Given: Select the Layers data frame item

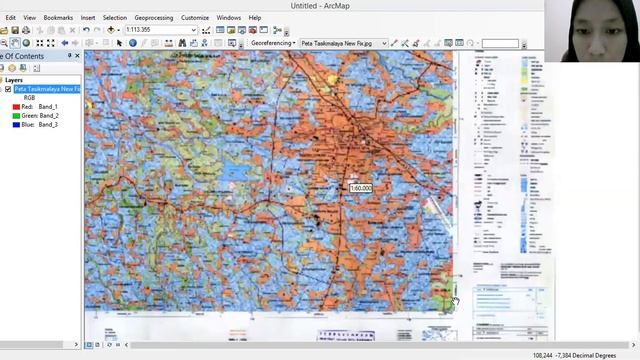Looking at the screenshot, I should [x=14, y=80].
